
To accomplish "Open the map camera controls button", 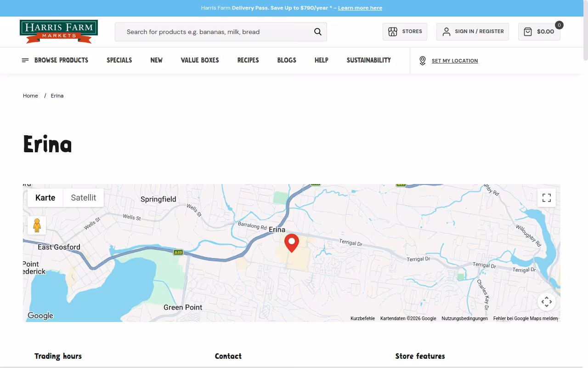I will click(x=547, y=302).
